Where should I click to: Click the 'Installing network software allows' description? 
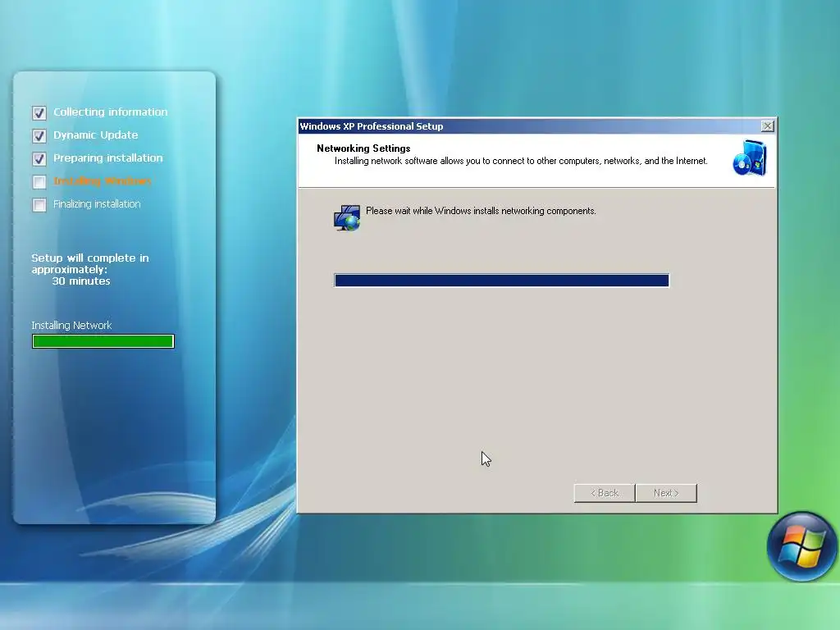point(521,161)
